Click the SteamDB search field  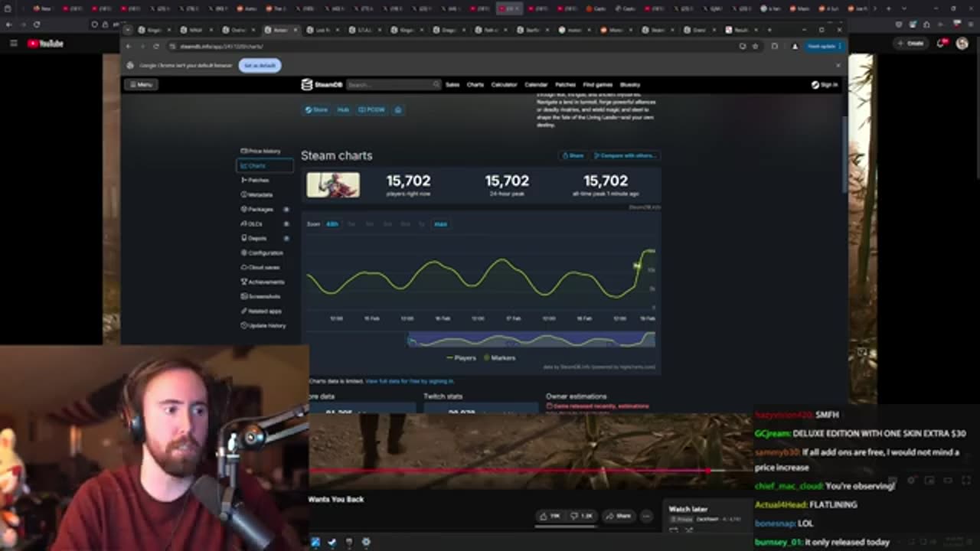394,85
